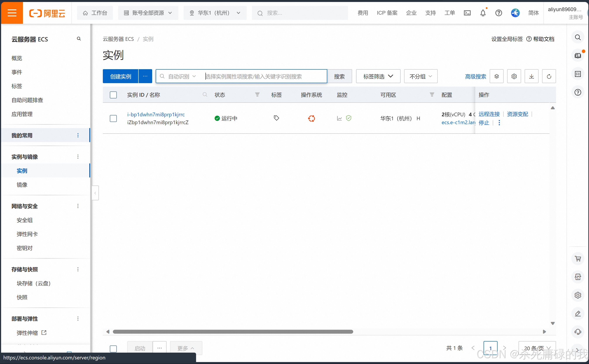Open the book icon with orange dot
Image resolution: width=589 pixels, height=364 pixels.
578,56
